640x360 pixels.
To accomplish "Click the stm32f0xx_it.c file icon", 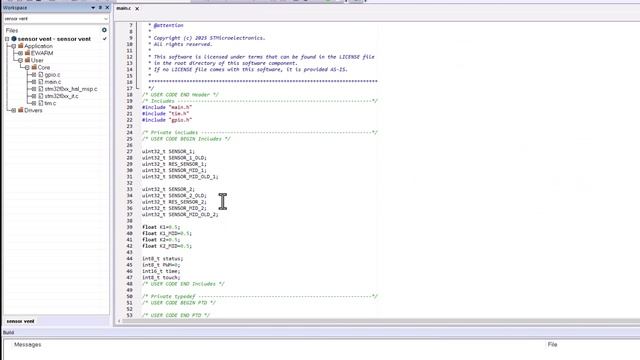I will (x=41, y=96).
